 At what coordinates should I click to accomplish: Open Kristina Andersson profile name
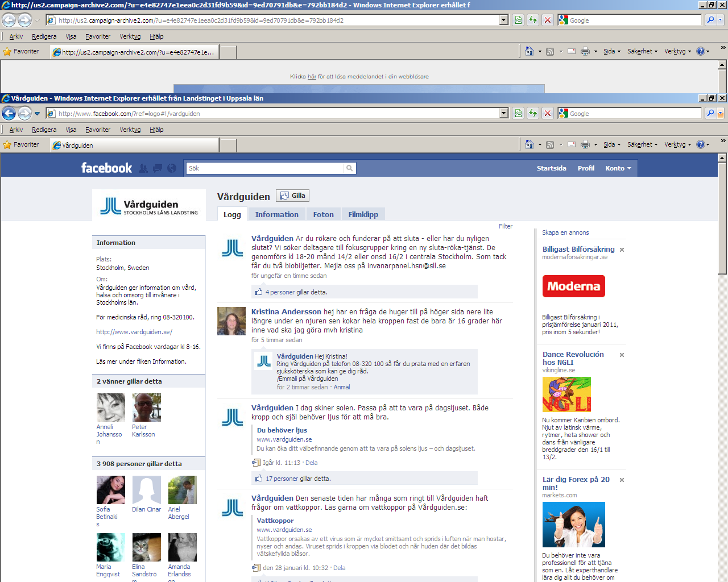[x=286, y=311]
